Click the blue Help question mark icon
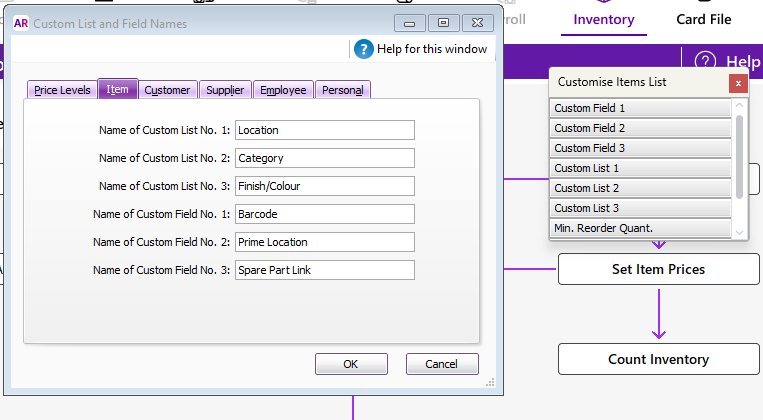Image resolution: width=763 pixels, height=420 pixels. (x=363, y=49)
